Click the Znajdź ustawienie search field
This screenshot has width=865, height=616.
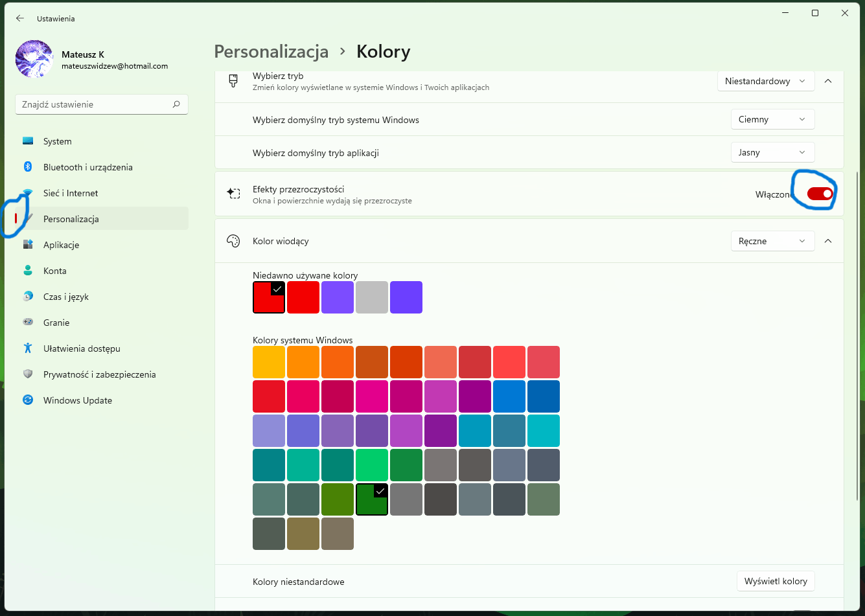[x=102, y=104]
